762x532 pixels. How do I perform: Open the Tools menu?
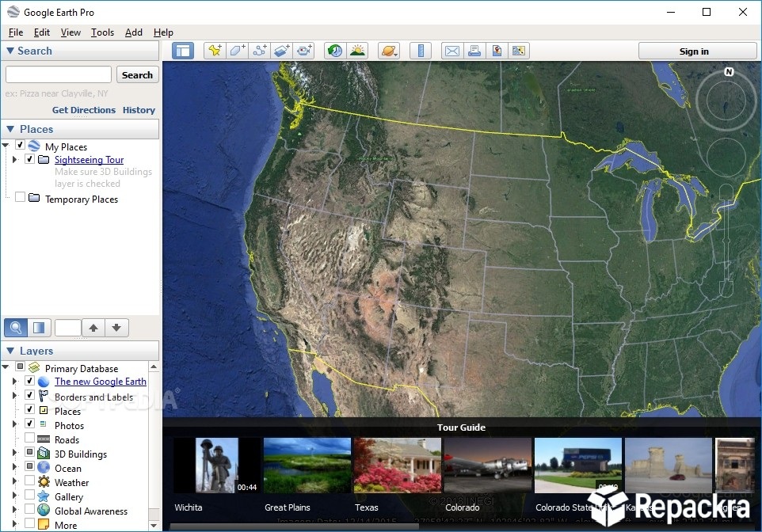coord(102,32)
